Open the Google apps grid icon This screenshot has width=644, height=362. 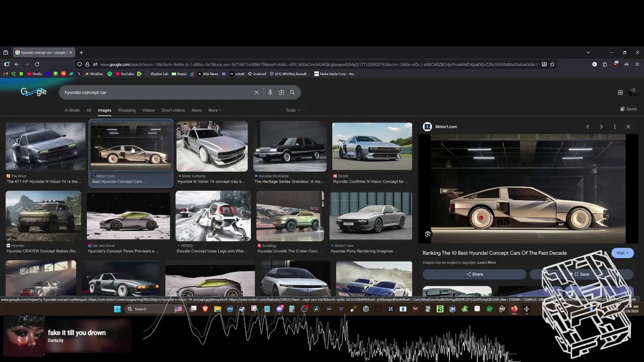click(620, 93)
